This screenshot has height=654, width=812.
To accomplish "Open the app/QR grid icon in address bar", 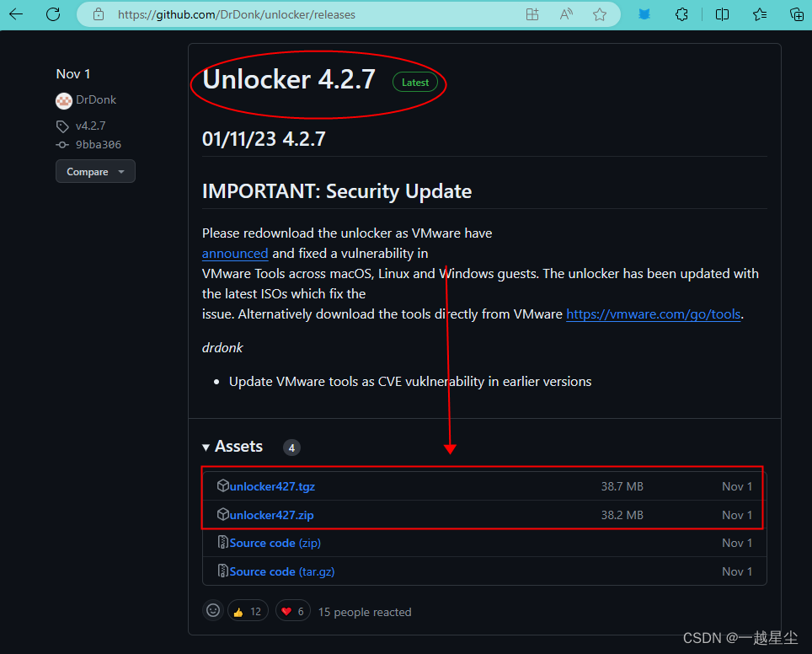I will tap(532, 14).
